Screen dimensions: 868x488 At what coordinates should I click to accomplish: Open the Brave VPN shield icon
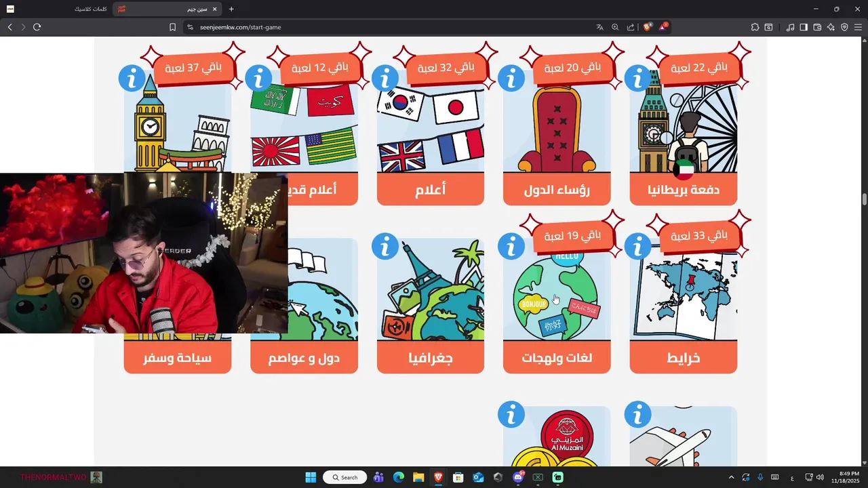pyautogui.click(x=844, y=27)
